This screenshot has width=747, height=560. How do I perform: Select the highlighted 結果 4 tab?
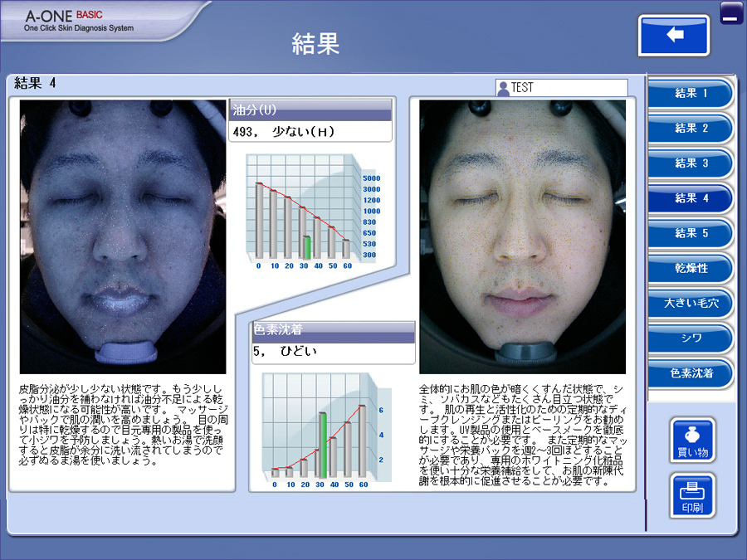[691, 198]
